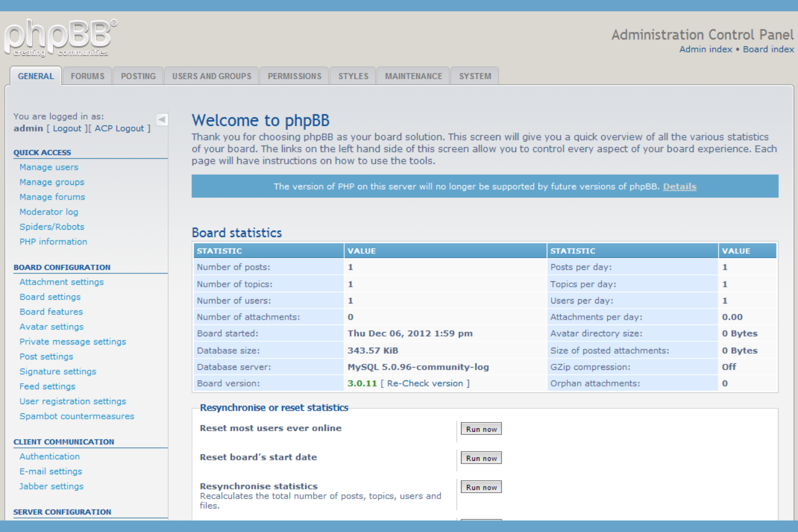The width and height of the screenshot is (798, 532).
Task: Open Spambot countermeasures
Action: click(x=77, y=416)
